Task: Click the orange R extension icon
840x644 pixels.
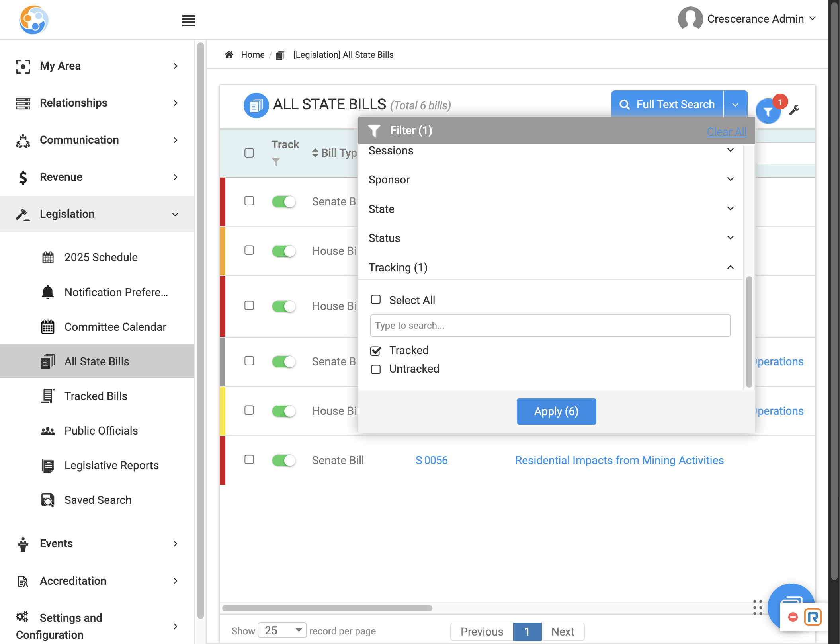Action: [813, 617]
